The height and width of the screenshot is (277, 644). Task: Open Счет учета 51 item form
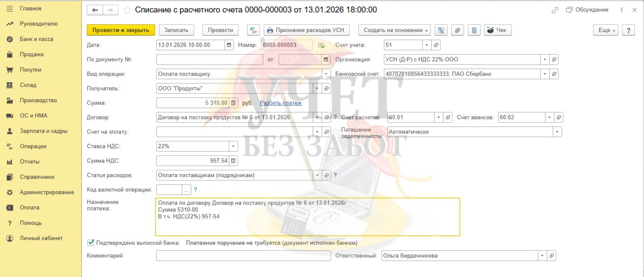tap(436, 45)
